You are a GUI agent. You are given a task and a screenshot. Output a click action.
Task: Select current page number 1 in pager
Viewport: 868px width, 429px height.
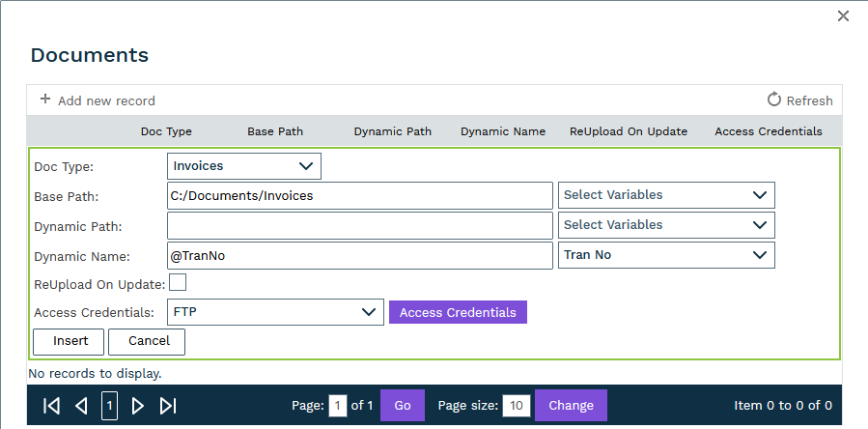coord(110,406)
